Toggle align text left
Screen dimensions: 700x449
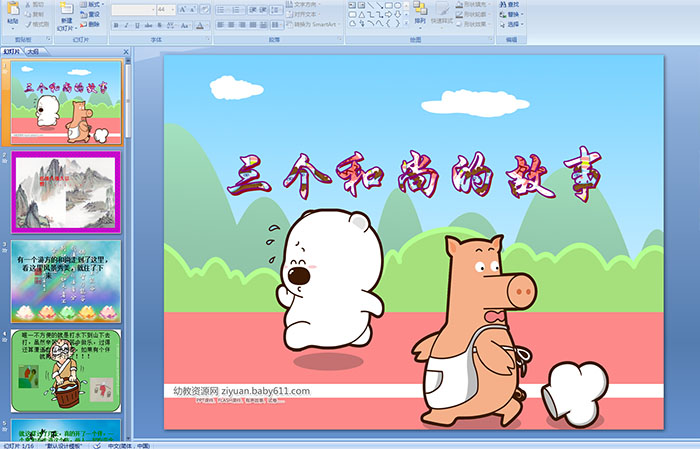tap(221, 25)
